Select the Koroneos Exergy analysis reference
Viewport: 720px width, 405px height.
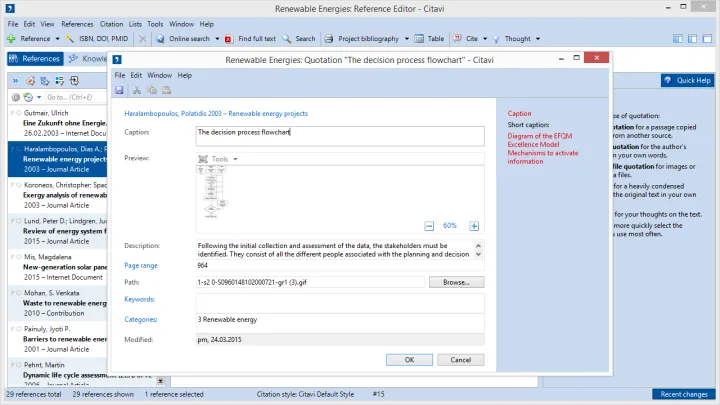click(x=58, y=195)
